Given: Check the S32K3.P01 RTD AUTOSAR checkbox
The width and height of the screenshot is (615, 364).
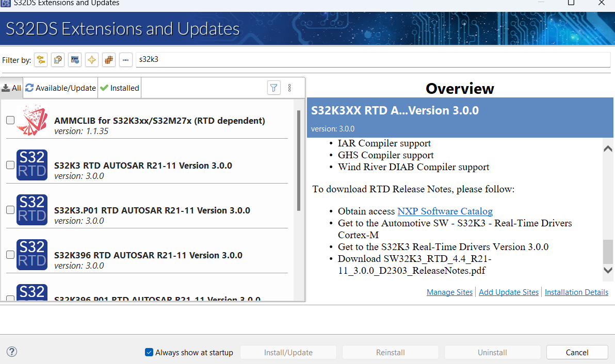Looking at the screenshot, I should (x=11, y=210).
